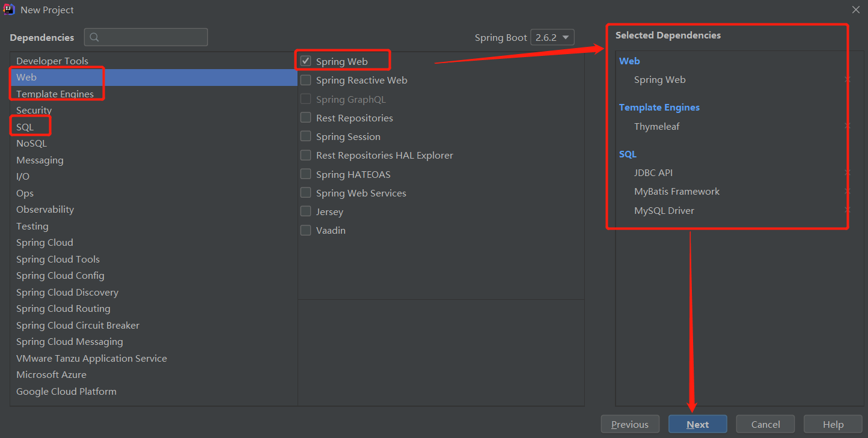The image size is (868, 438).
Task: Click Thymeleaf in Selected Dependencies
Action: coord(657,126)
